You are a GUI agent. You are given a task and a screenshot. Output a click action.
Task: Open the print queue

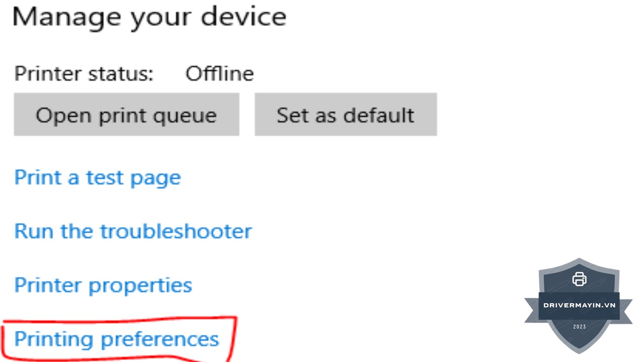point(126,115)
